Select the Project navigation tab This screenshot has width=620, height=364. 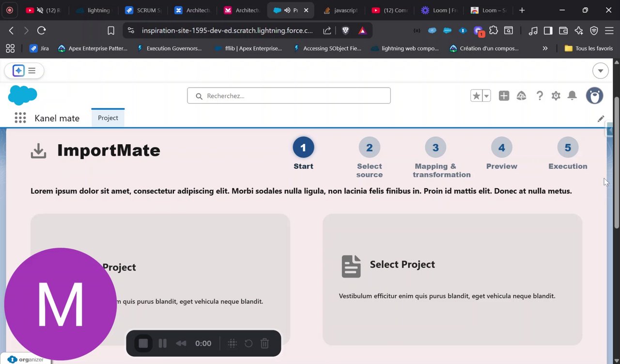click(x=108, y=118)
